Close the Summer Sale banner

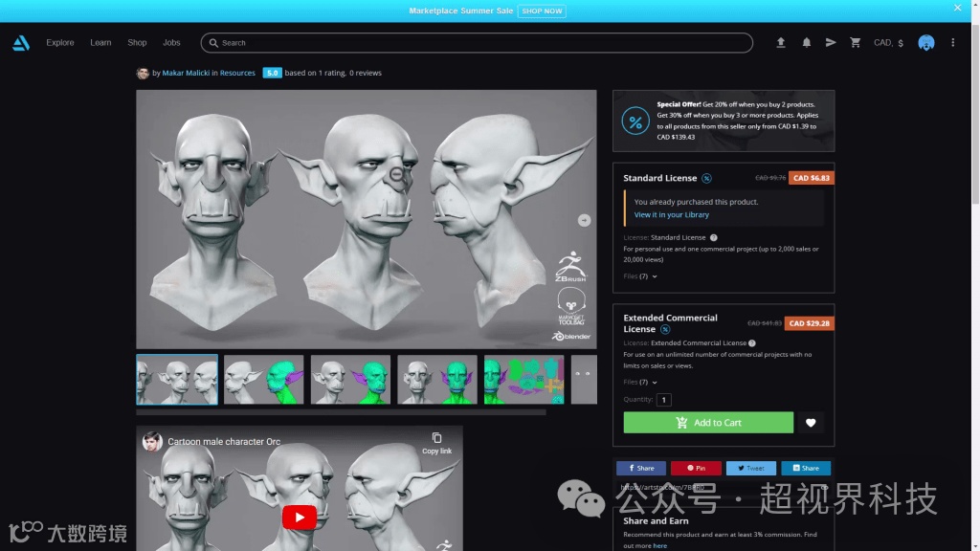[x=957, y=8]
